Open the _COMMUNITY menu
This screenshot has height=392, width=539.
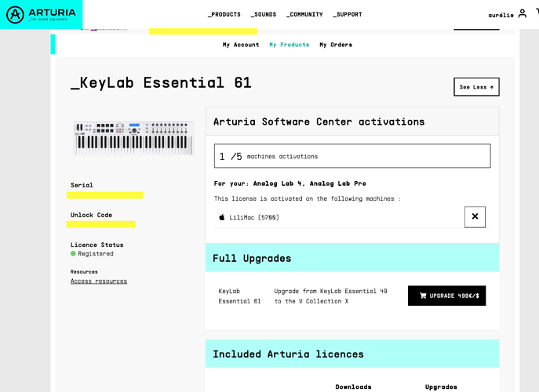click(x=304, y=14)
